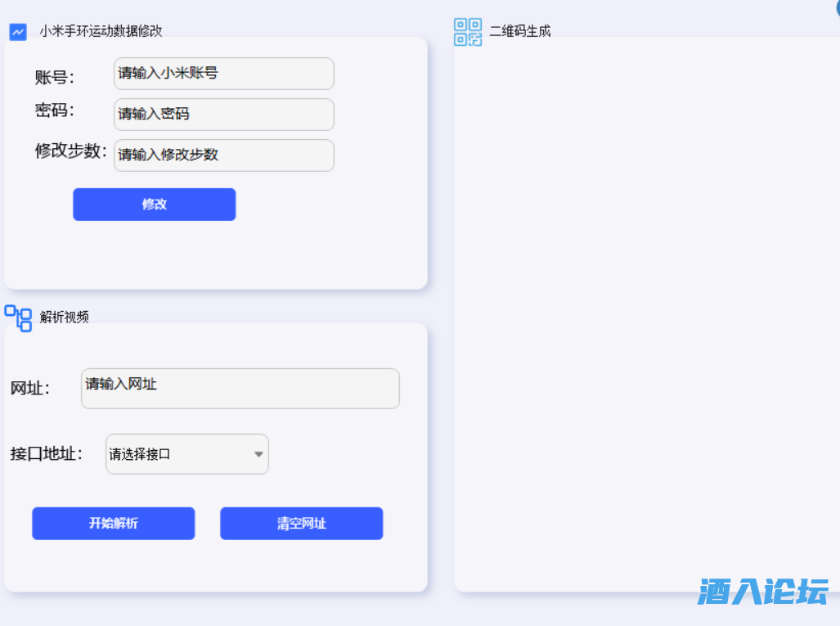Image resolution: width=840 pixels, height=626 pixels.
Task: Click 开始解析 to start parsing
Action: [113, 524]
